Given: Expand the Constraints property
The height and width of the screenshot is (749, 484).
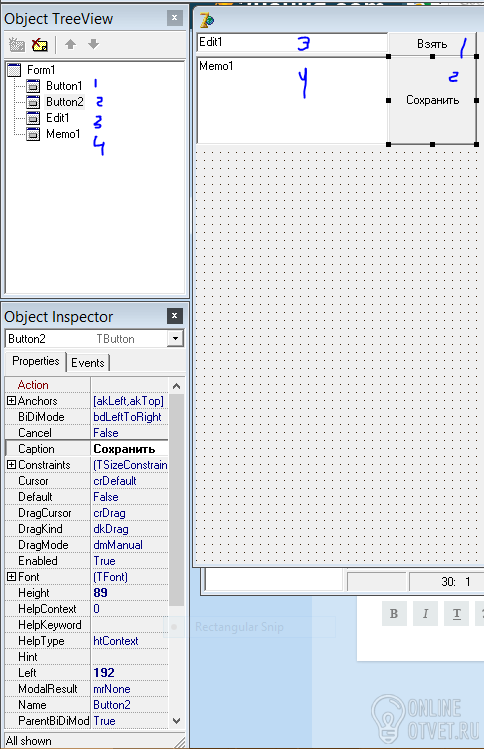Looking at the screenshot, I should [x=11, y=465].
